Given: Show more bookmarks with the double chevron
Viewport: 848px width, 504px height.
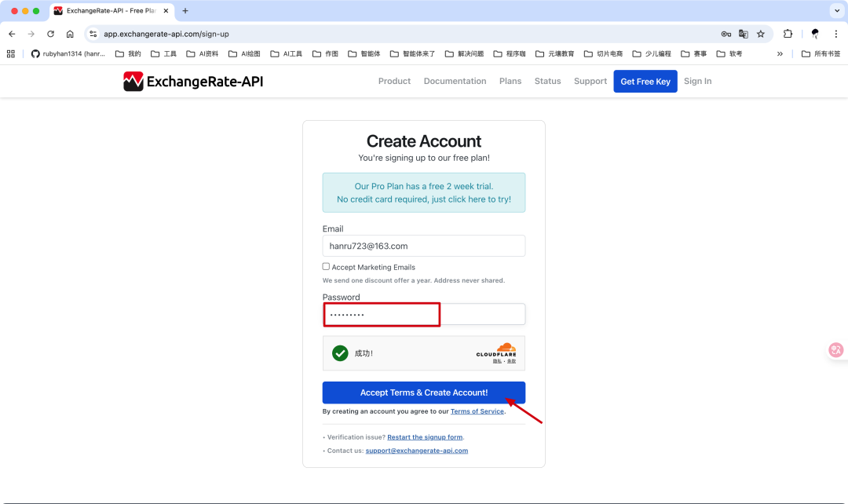Looking at the screenshot, I should (780, 53).
